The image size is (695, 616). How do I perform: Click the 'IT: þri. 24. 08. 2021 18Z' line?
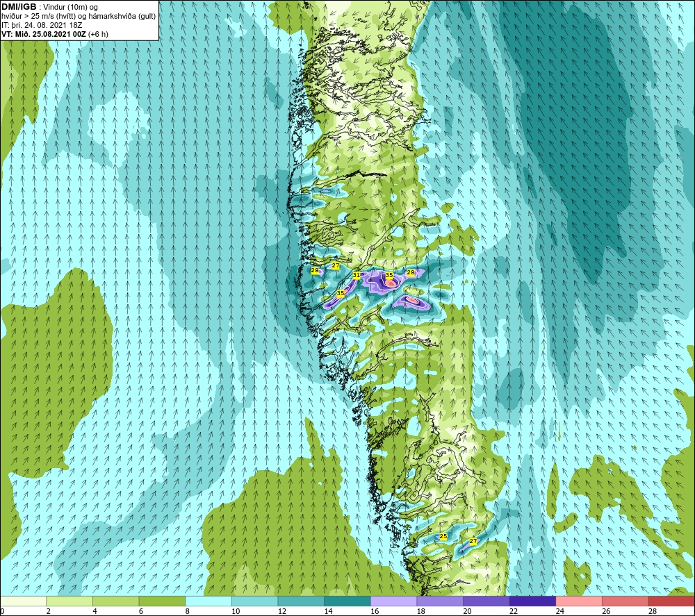42,25
